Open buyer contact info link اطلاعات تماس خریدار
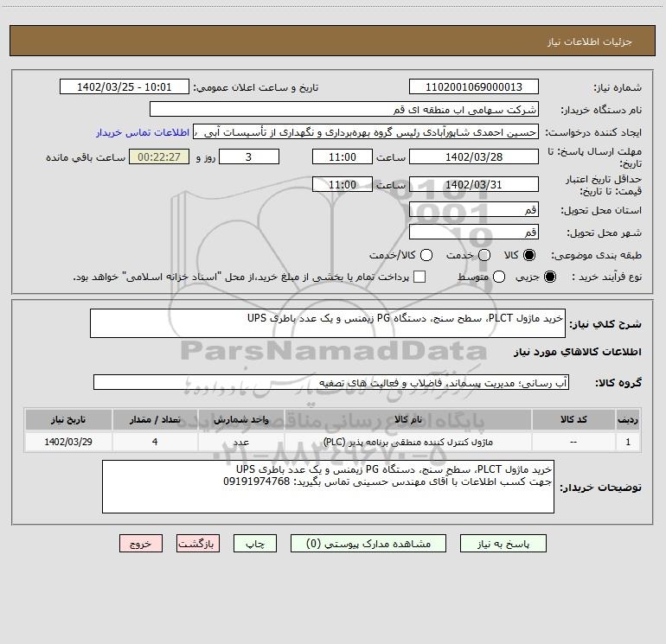 [143, 132]
